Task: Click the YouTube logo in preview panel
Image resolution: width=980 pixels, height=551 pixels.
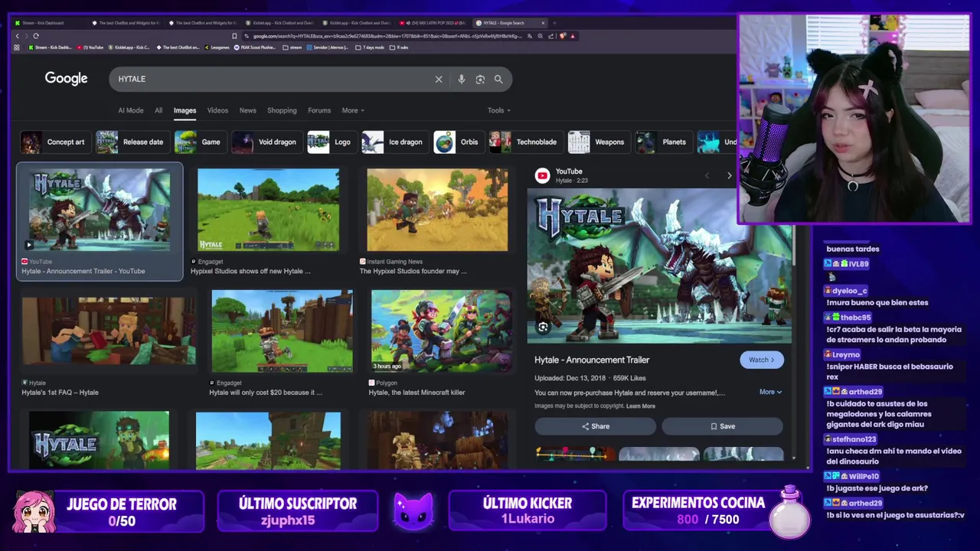Action: click(x=542, y=175)
